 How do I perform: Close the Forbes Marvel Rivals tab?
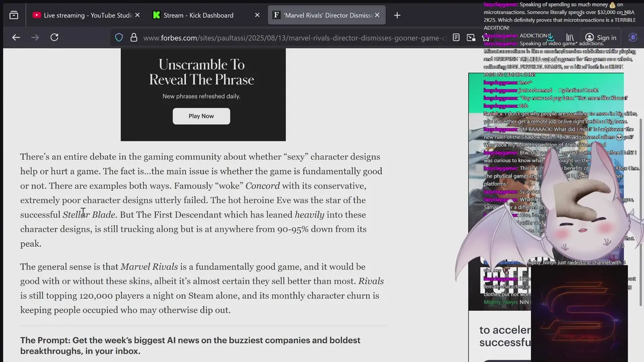click(377, 15)
